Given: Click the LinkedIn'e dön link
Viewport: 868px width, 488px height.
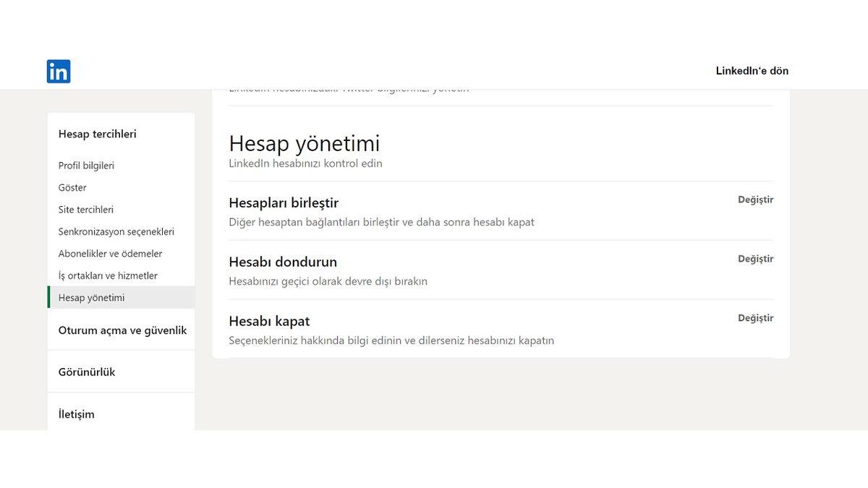Looking at the screenshot, I should tap(752, 70).
